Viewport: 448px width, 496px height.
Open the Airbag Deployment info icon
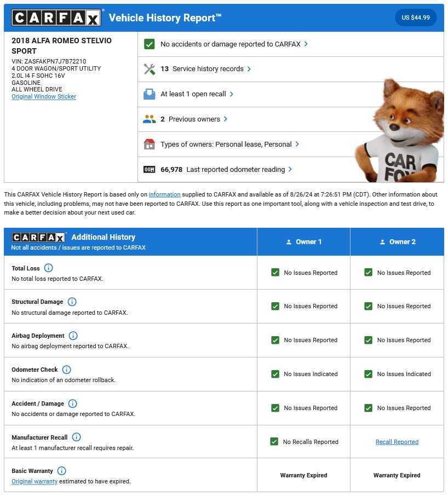click(x=73, y=336)
